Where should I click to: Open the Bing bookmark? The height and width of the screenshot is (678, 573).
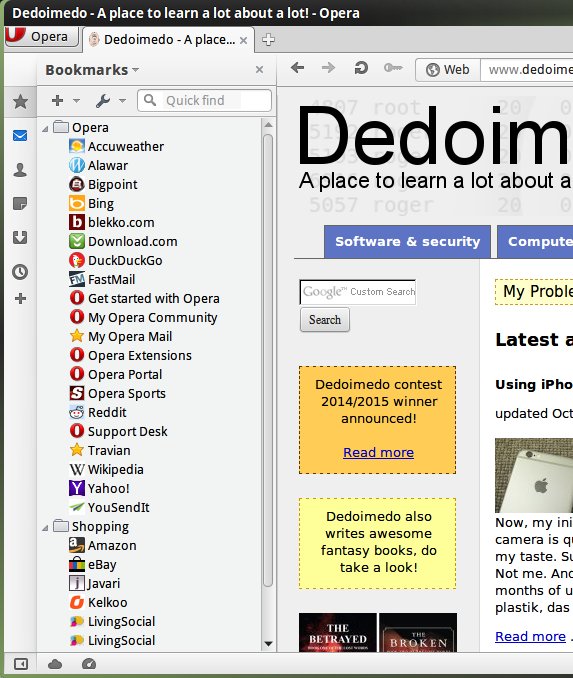(x=91, y=204)
